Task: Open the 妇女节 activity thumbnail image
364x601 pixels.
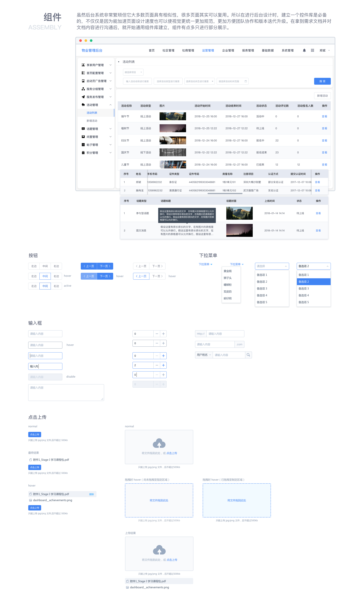Action: coord(173,140)
